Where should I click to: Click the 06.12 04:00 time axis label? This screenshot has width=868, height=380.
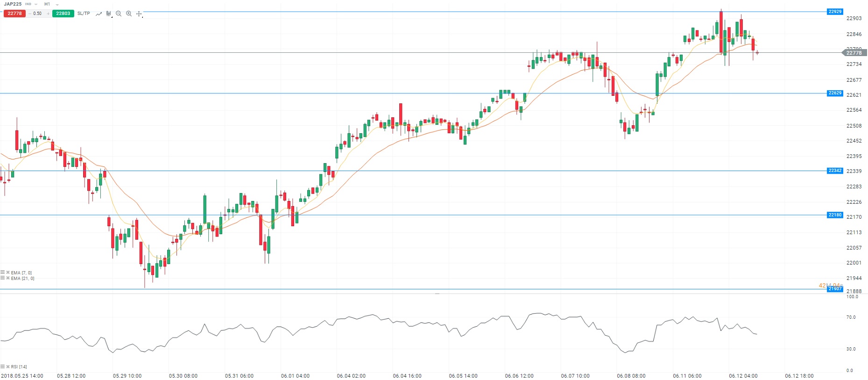pyautogui.click(x=743, y=376)
